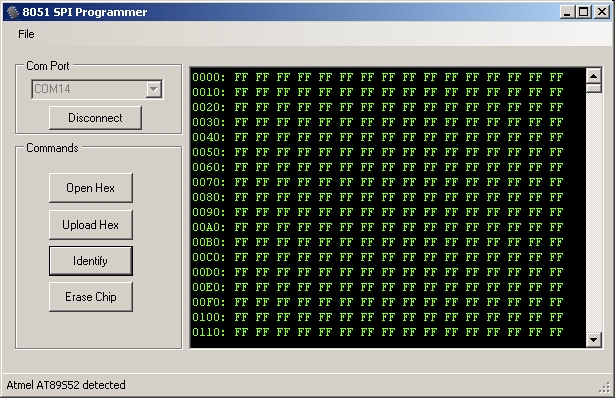
Task: Click the Identify button
Action: point(91,261)
